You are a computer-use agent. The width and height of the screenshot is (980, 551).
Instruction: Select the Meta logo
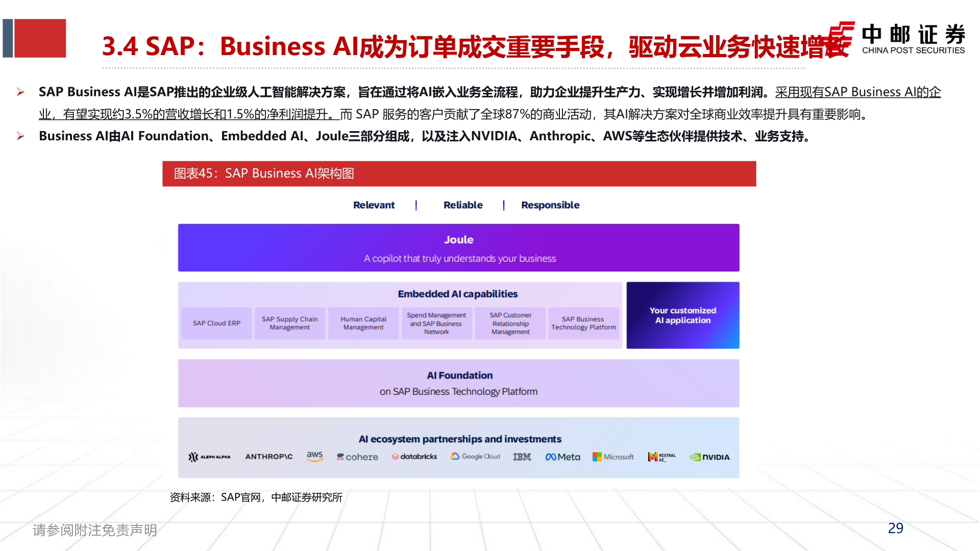point(562,457)
